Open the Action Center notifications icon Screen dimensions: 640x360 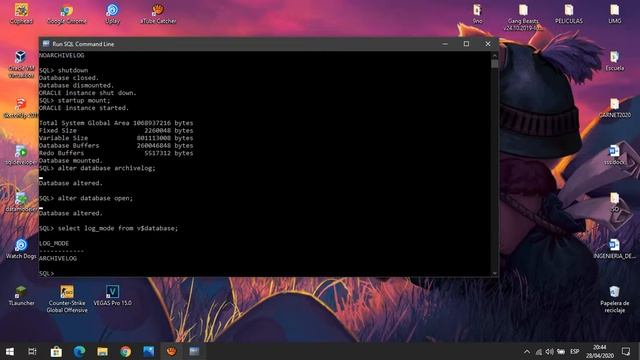(626, 351)
